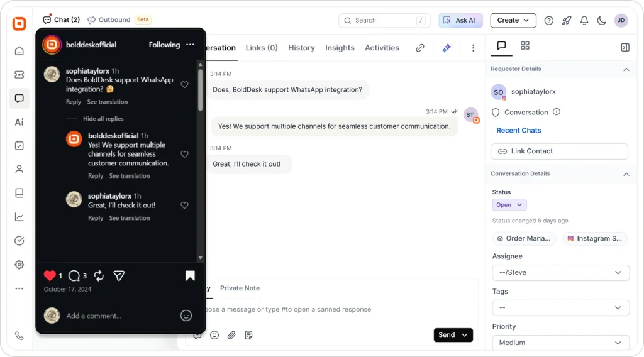
Task: Click the Add a comment field
Action: tap(94, 316)
